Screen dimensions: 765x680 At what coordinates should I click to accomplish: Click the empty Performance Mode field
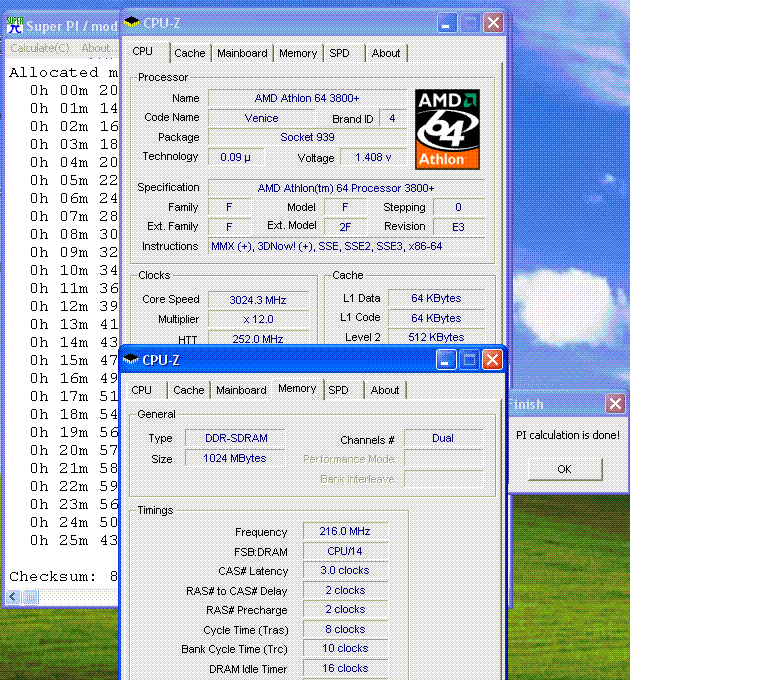pos(443,459)
